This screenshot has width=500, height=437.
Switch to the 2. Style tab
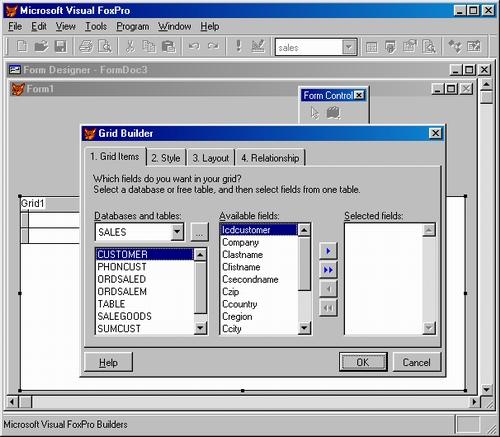tap(166, 158)
